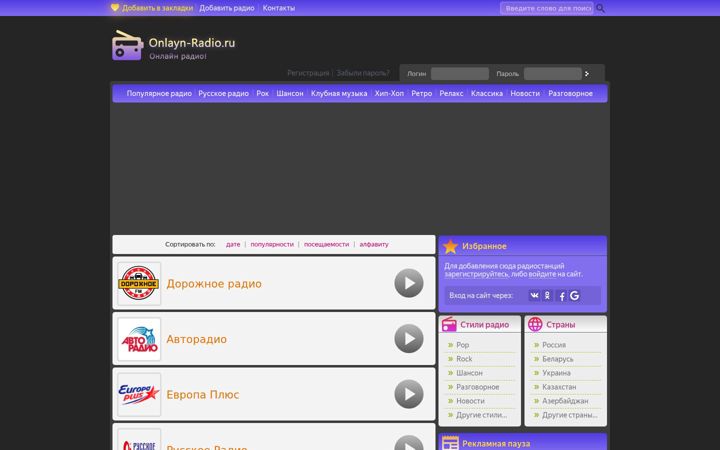Select Россия in Страны list
Screen dimensions: 720x450
(554, 345)
